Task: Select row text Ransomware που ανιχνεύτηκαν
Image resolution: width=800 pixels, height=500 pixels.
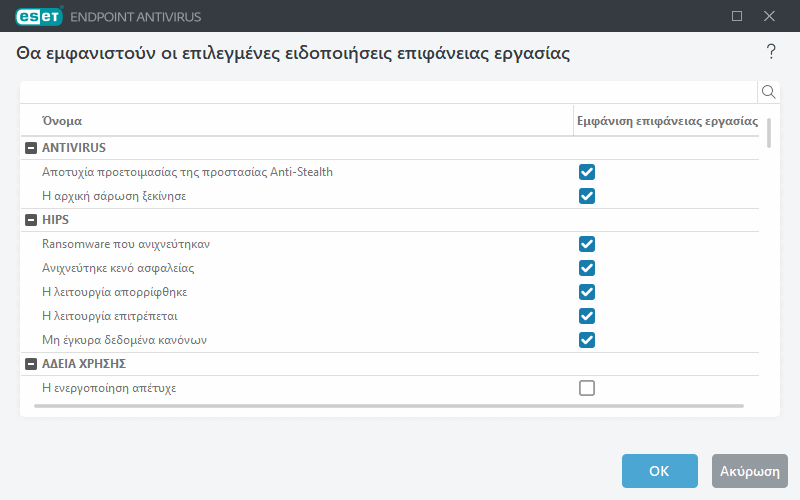Action: pyautogui.click(x=126, y=244)
